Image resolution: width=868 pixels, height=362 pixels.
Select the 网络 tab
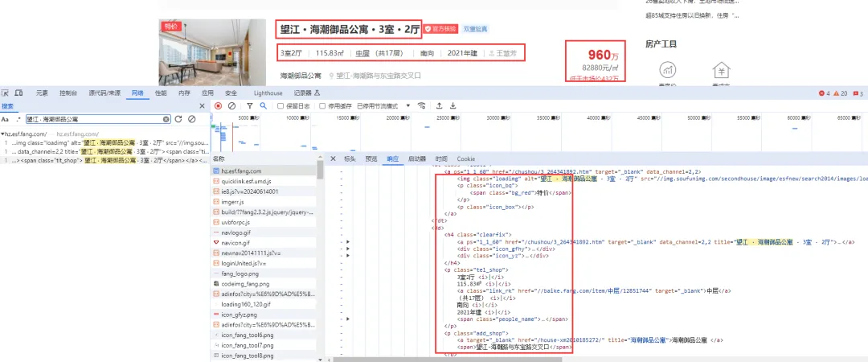[137, 93]
